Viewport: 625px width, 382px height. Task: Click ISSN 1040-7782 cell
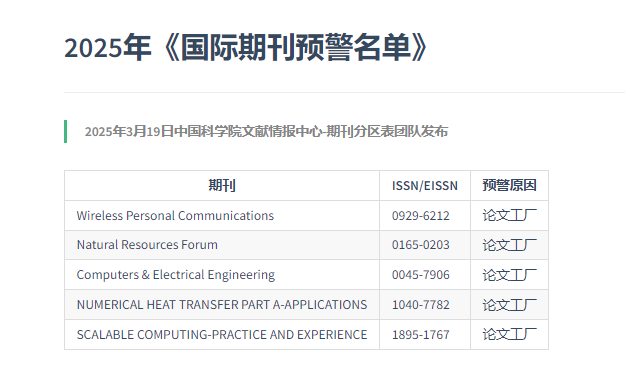tap(421, 305)
